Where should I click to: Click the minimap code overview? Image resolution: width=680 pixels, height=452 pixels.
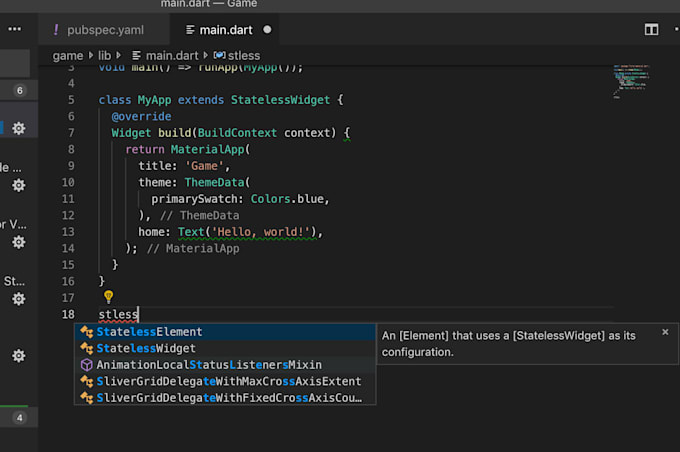[631, 82]
